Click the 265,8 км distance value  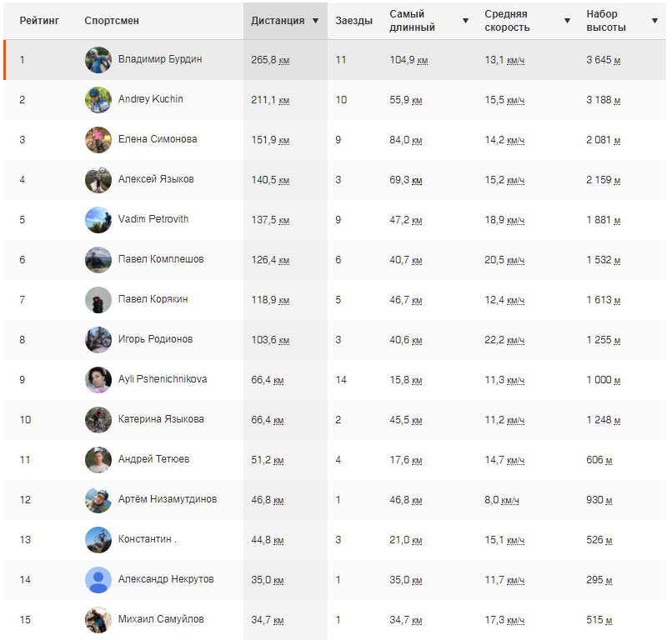coord(270,60)
